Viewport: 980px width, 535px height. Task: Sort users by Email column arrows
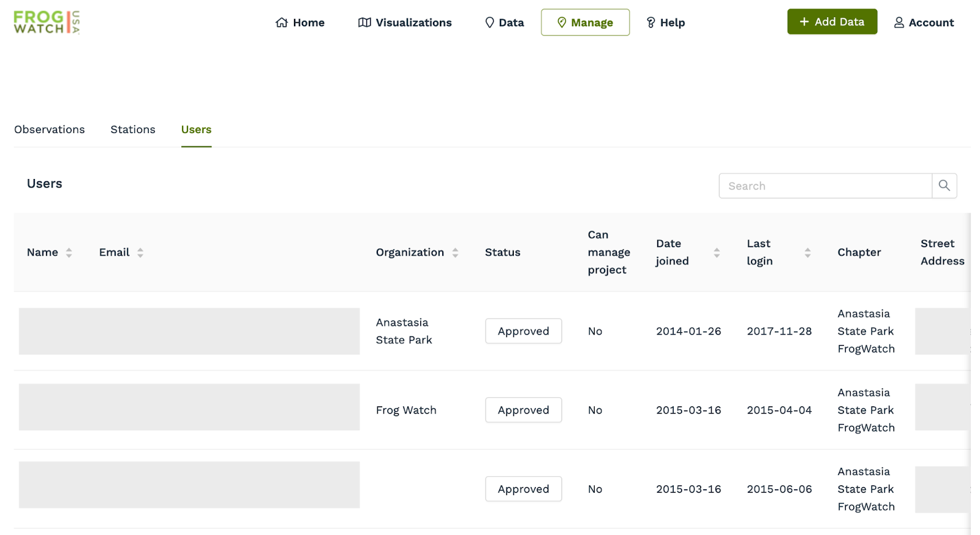point(140,252)
